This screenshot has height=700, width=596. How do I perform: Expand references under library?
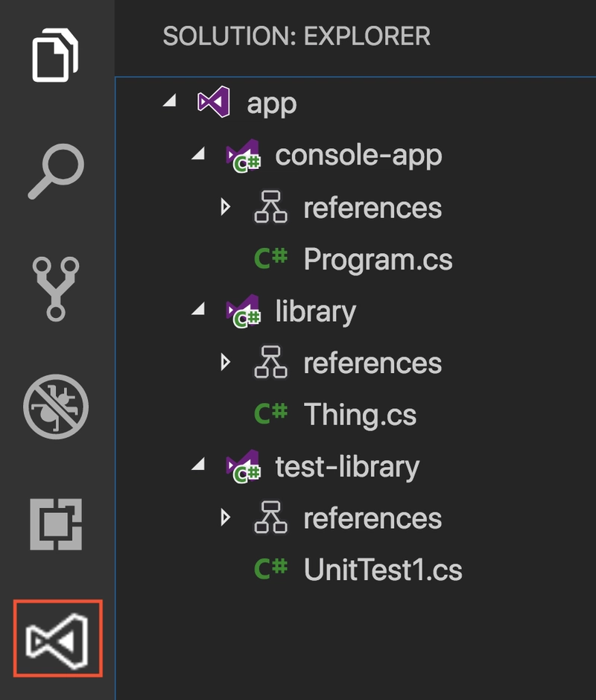click(x=226, y=362)
